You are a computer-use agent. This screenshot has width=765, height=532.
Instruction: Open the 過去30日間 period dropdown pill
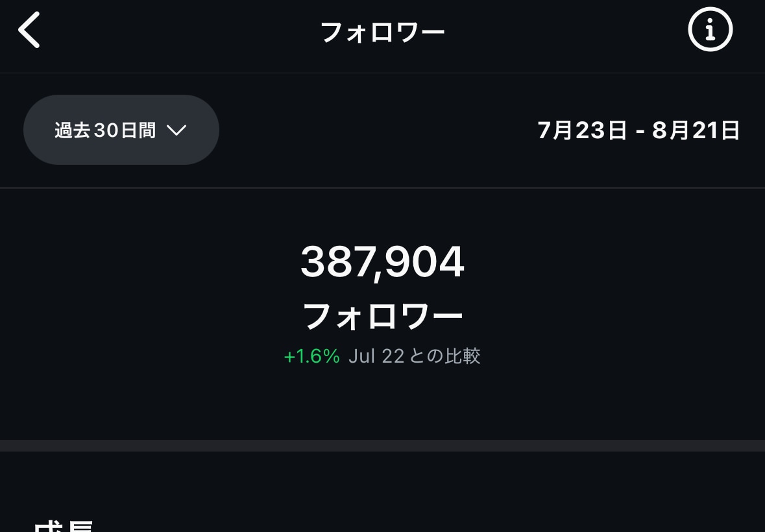pos(121,130)
